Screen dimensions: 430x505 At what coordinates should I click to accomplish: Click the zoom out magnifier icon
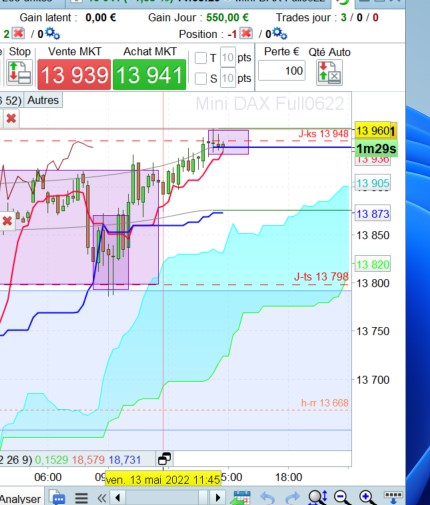coord(342,498)
